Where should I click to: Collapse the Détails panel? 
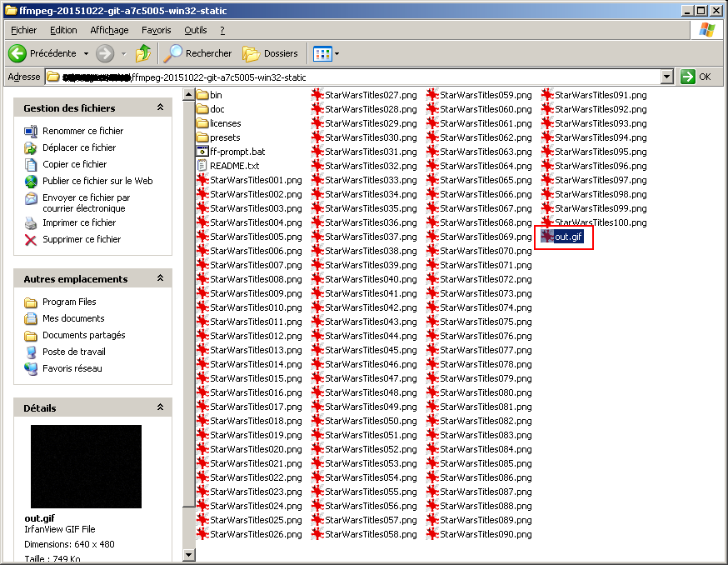click(160, 408)
